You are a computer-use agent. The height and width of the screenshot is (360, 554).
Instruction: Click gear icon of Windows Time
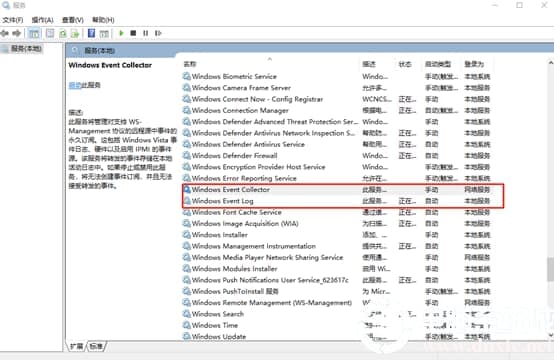coord(187,325)
